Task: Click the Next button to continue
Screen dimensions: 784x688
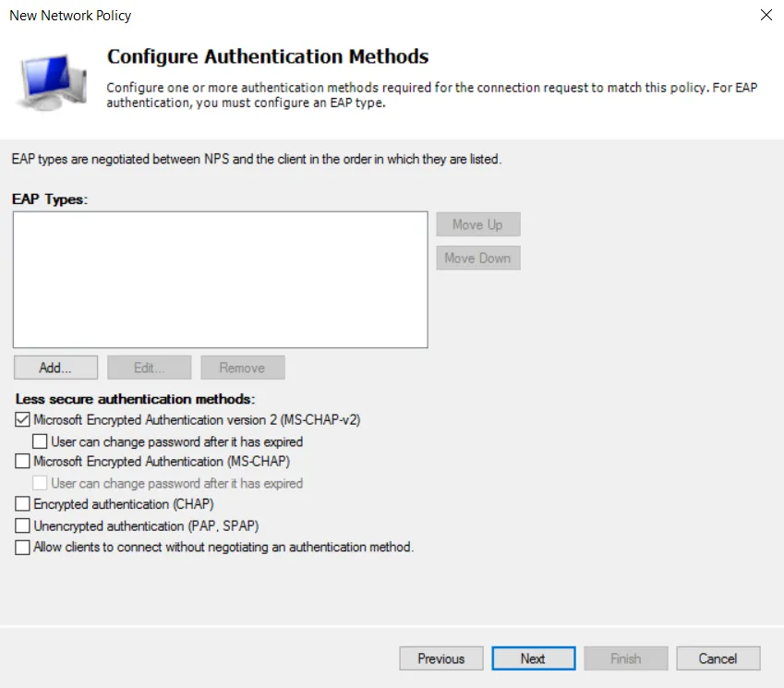Action: [533, 658]
